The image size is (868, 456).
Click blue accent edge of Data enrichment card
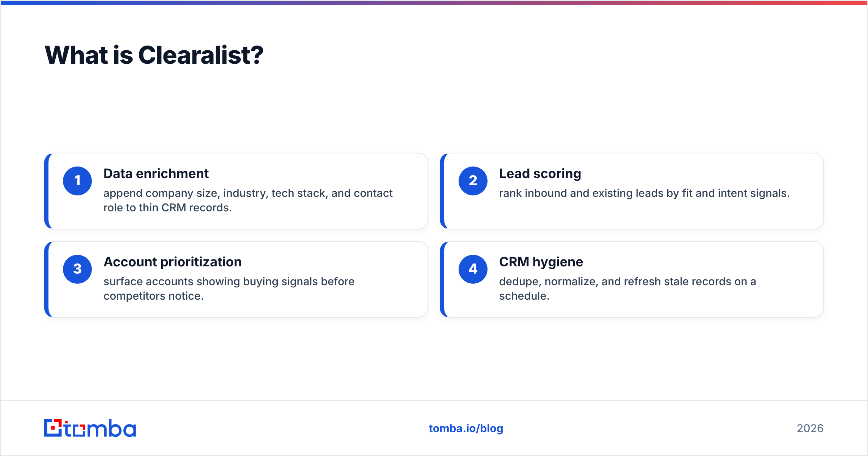pyautogui.click(x=46, y=191)
